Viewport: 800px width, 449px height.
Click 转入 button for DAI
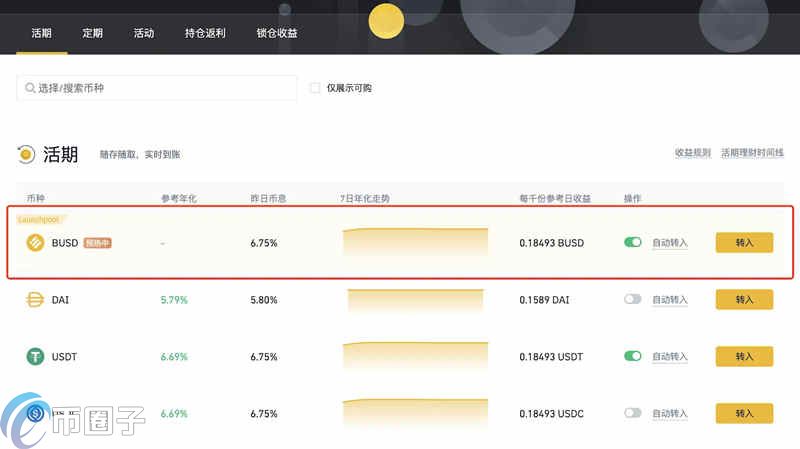pyautogui.click(x=744, y=300)
